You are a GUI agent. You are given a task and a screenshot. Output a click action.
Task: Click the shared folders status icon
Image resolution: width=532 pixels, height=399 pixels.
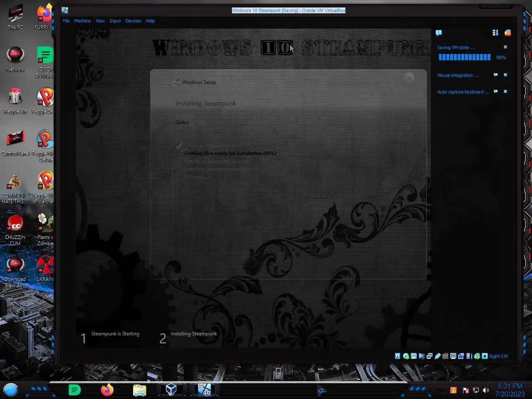pos(445,356)
